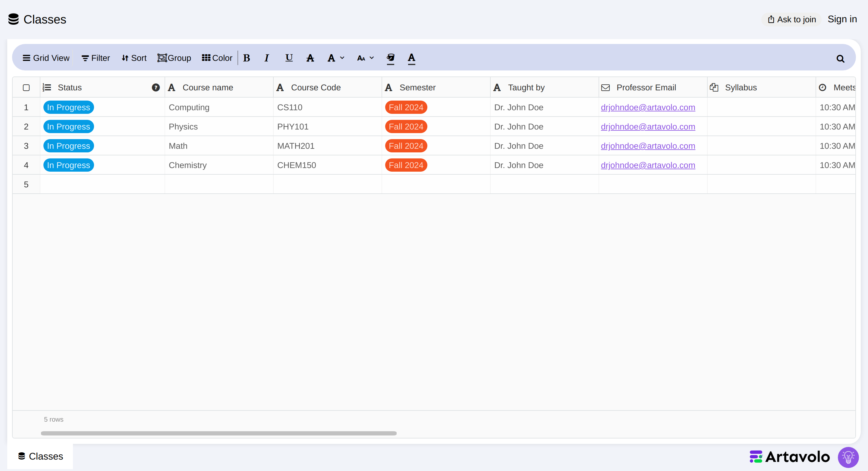Click the Course Code column header label
Image resolution: width=868 pixels, height=471 pixels.
click(316, 88)
